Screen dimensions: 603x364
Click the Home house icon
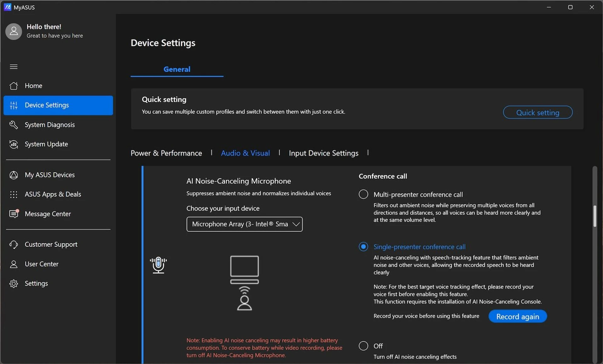click(x=14, y=86)
